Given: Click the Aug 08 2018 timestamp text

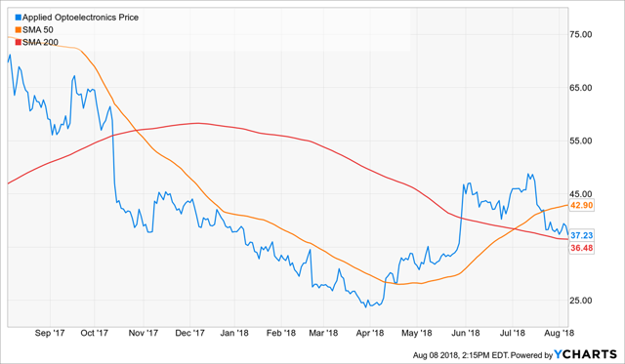Looking at the screenshot, I should click(x=460, y=355).
